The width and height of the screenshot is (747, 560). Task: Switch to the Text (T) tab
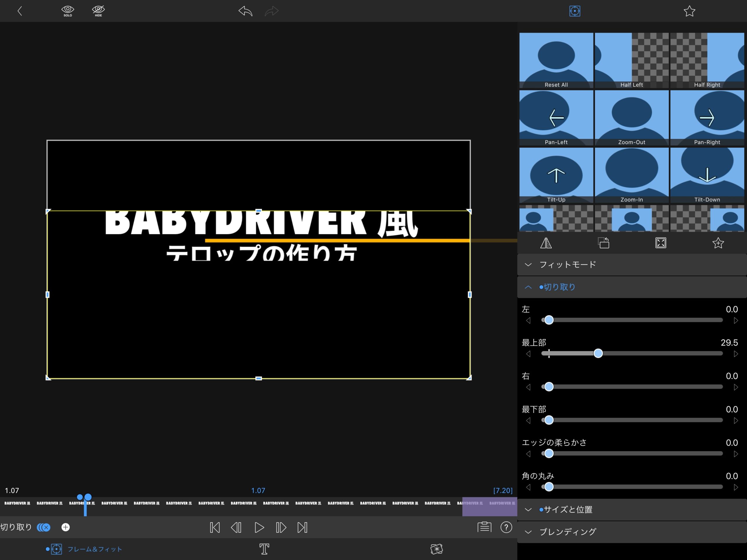pyautogui.click(x=264, y=549)
